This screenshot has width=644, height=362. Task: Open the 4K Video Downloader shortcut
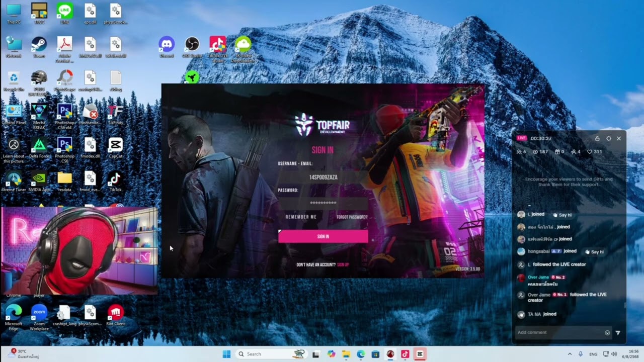(x=243, y=49)
